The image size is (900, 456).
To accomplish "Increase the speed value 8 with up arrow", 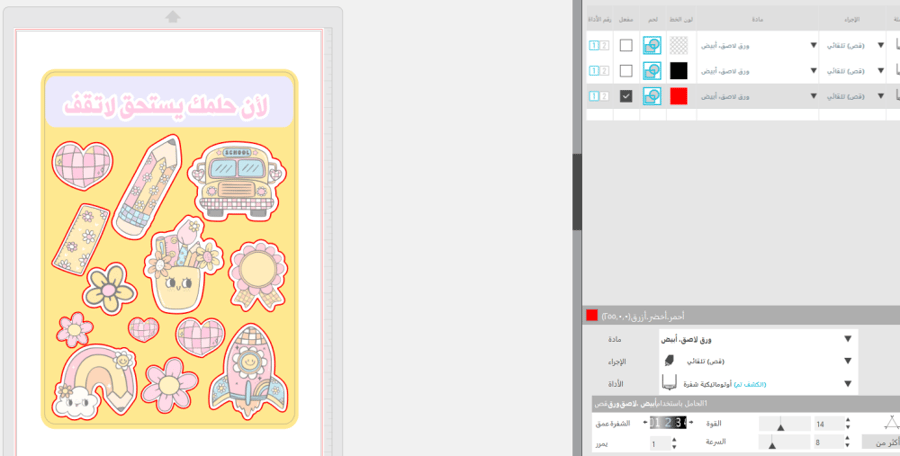I will tap(848, 439).
